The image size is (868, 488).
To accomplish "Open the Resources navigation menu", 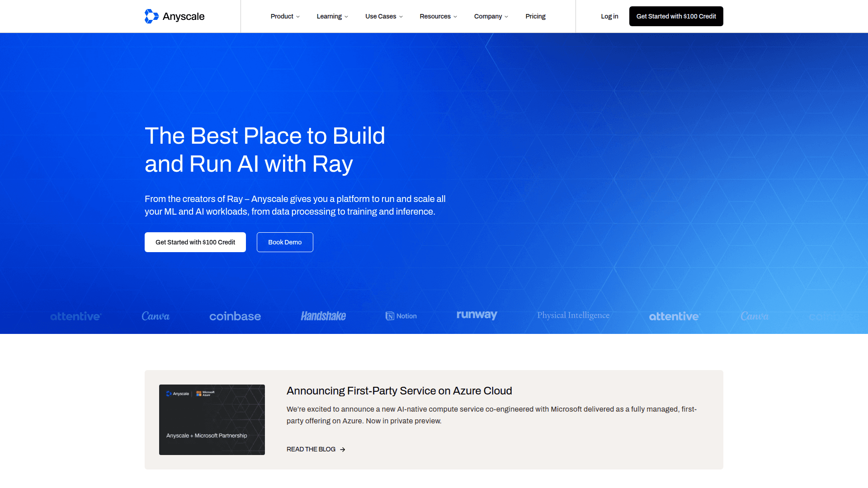I will [x=438, y=16].
